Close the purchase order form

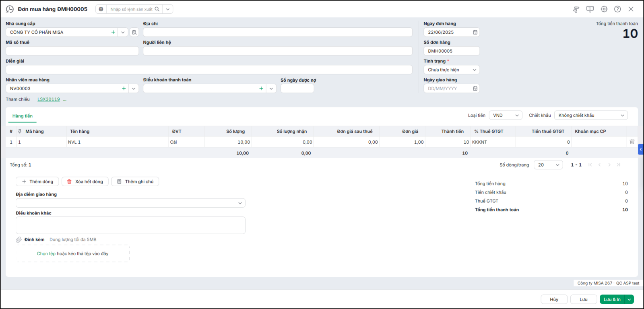coord(631,9)
